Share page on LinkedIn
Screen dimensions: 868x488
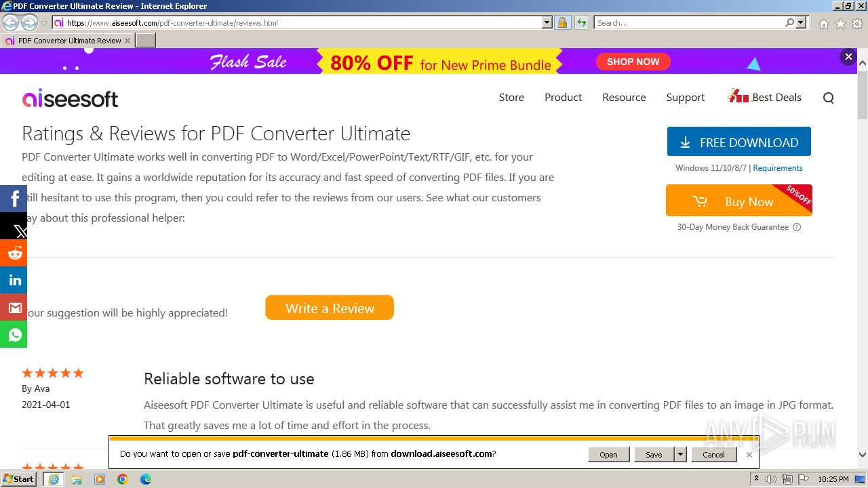[x=14, y=280]
